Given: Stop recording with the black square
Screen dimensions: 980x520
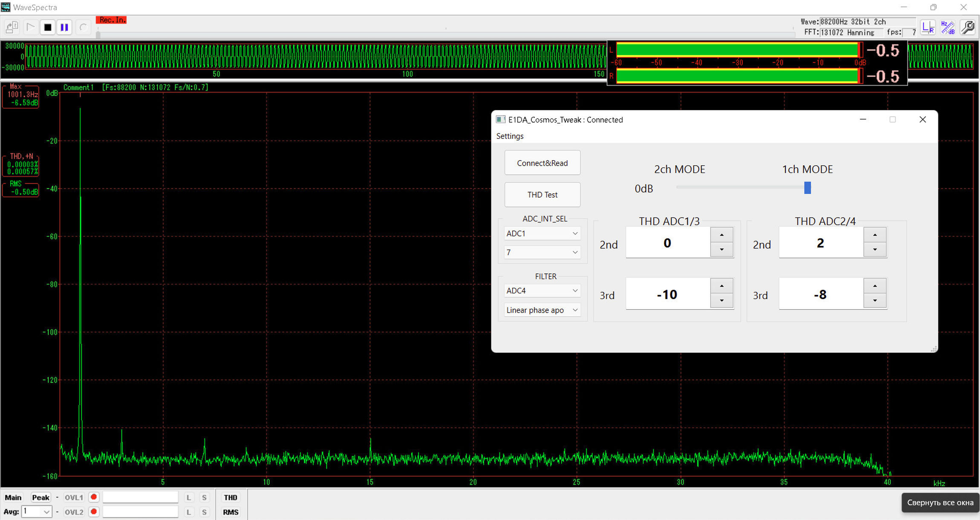Looking at the screenshot, I should pos(48,27).
